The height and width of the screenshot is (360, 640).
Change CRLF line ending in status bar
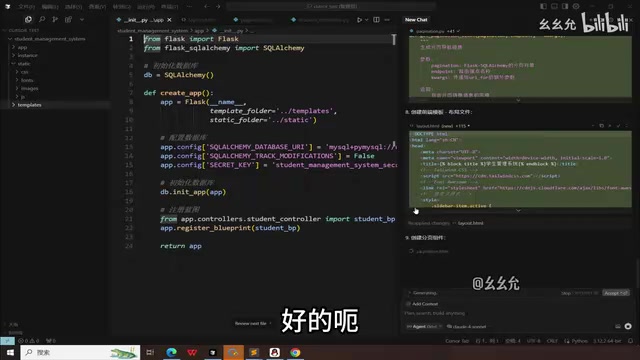coord(552,341)
